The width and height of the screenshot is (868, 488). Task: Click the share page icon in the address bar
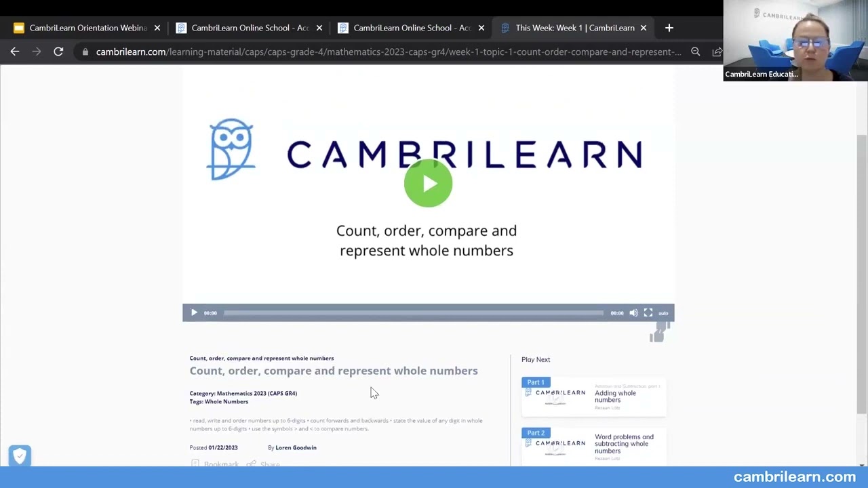(717, 52)
